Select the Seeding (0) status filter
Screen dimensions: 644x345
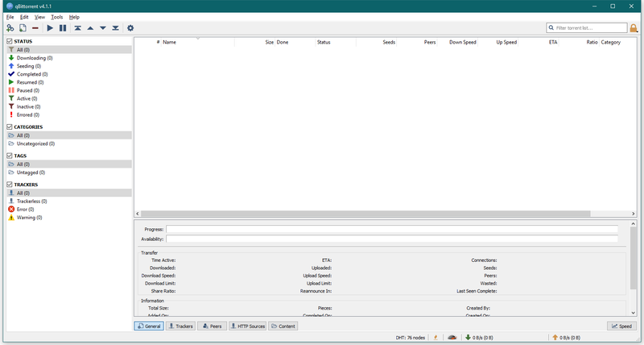tap(69, 66)
